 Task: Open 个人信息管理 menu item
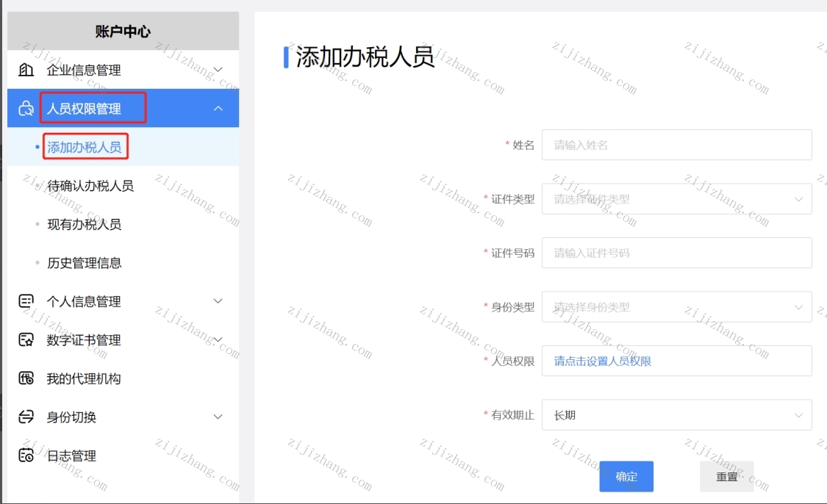click(x=123, y=301)
